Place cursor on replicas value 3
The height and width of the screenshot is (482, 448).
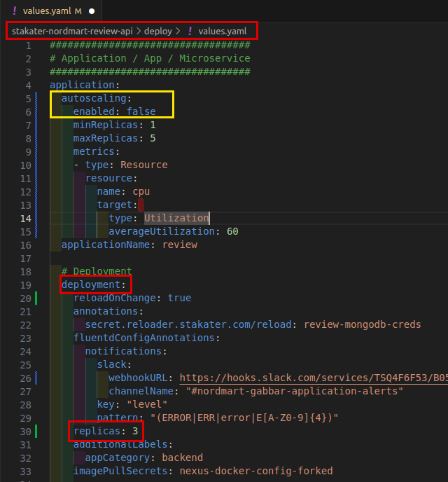pos(135,431)
